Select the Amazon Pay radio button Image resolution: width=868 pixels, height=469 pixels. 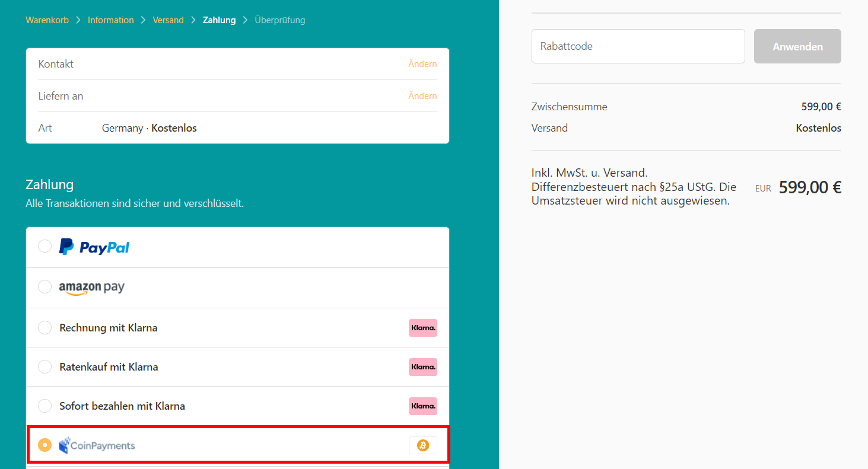44,287
